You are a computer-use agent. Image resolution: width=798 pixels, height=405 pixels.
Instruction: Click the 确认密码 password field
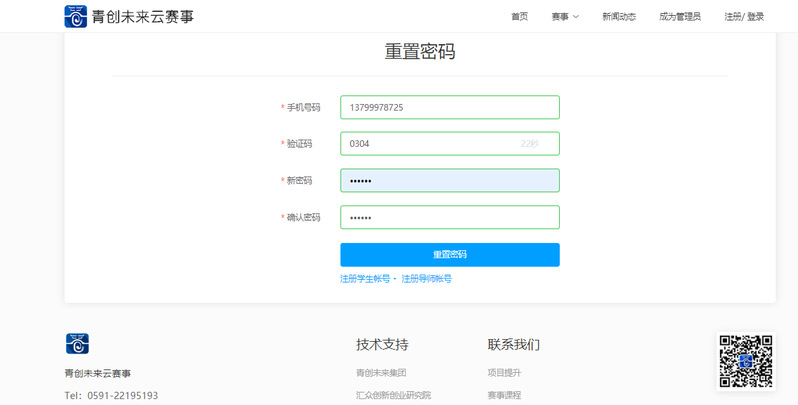coord(449,217)
